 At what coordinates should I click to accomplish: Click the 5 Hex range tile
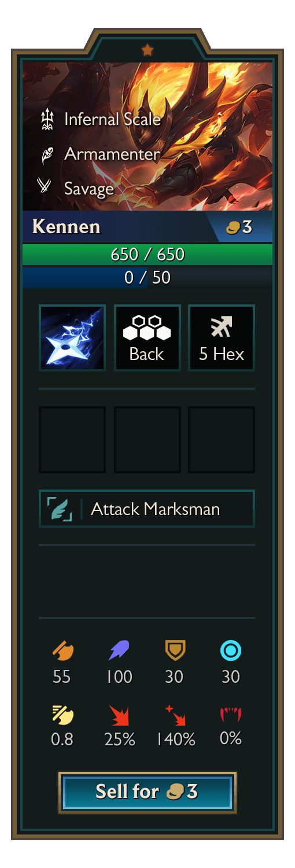pos(222,338)
